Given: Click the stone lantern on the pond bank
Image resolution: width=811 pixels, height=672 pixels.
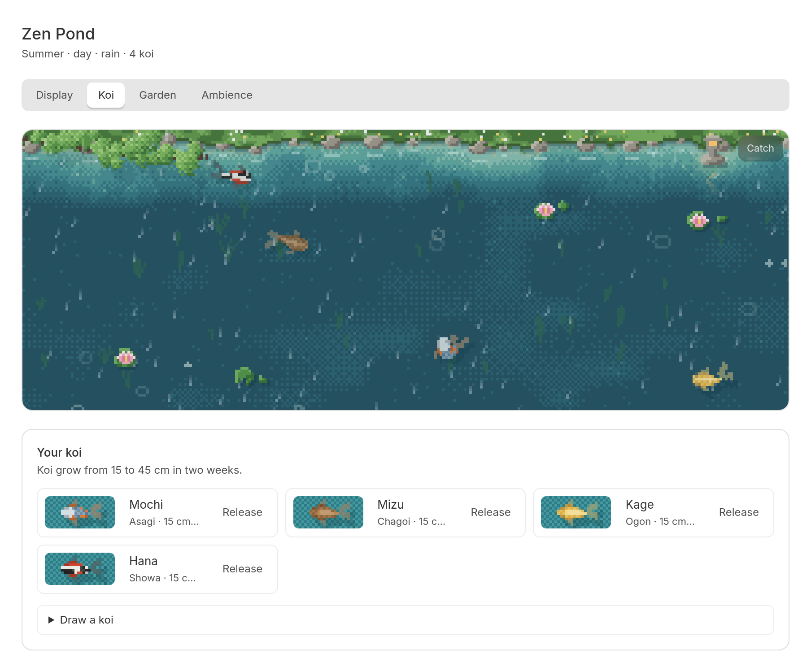Looking at the screenshot, I should coord(713,150).
